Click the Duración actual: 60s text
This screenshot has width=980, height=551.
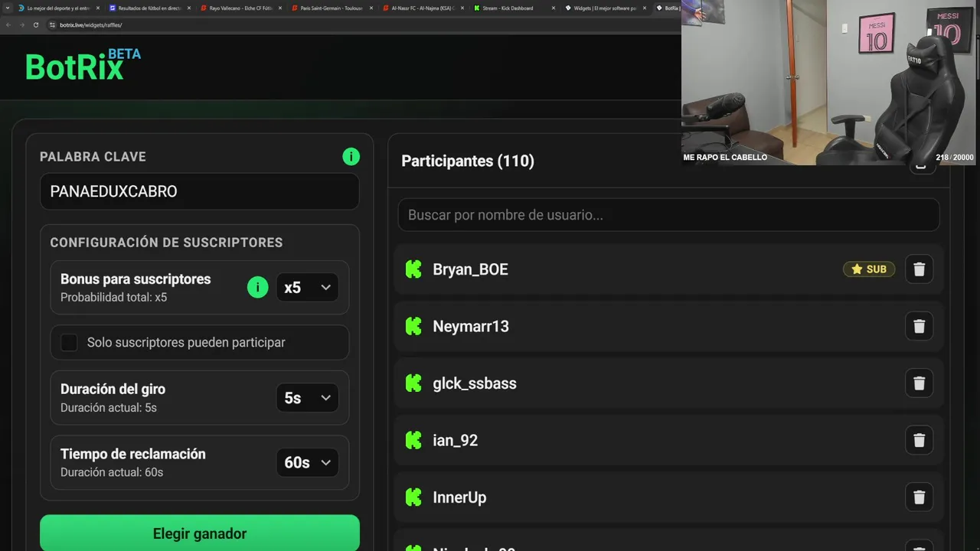pos(112,472)
